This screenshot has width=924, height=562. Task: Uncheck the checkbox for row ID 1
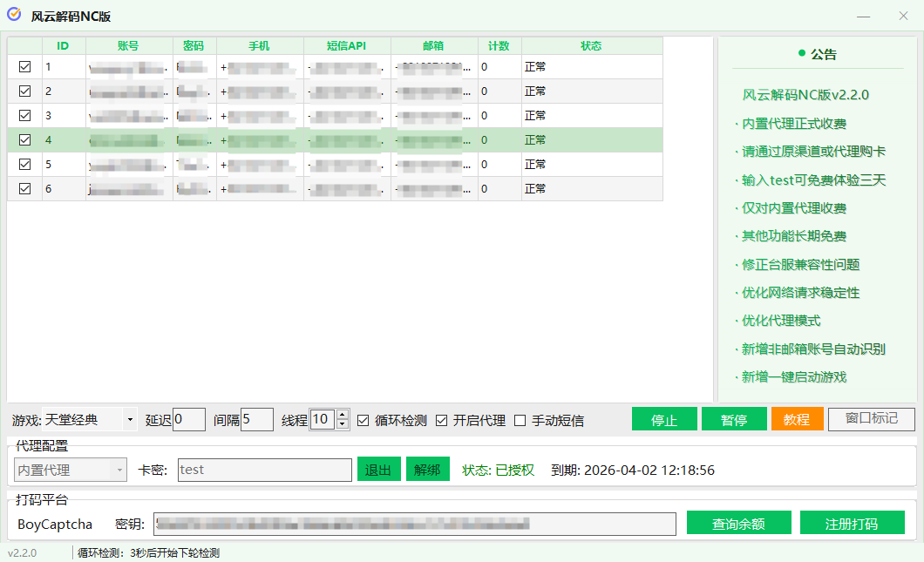point(24,66)
